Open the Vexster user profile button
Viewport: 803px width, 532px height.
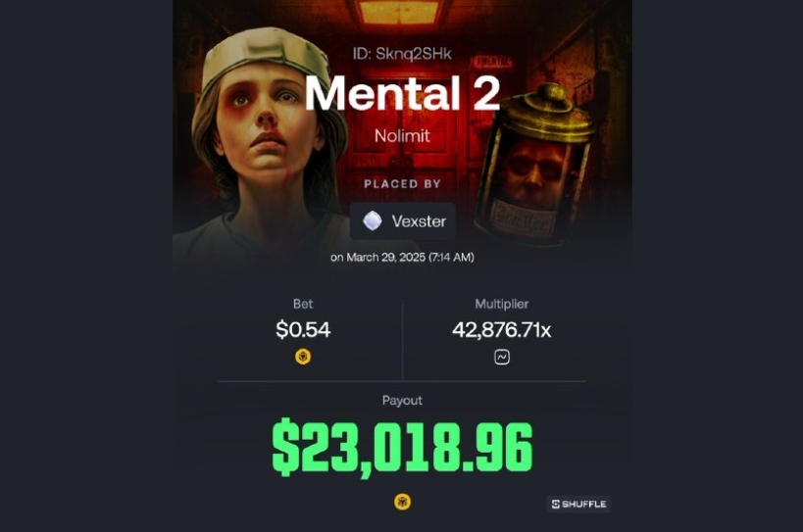403,221
